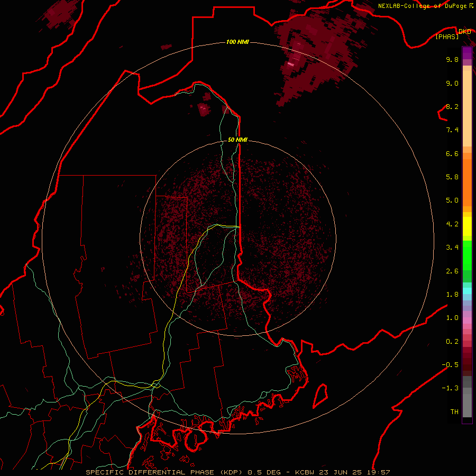Click the 2.6 value on color scale
476x476 pixels.
point(452,271)
